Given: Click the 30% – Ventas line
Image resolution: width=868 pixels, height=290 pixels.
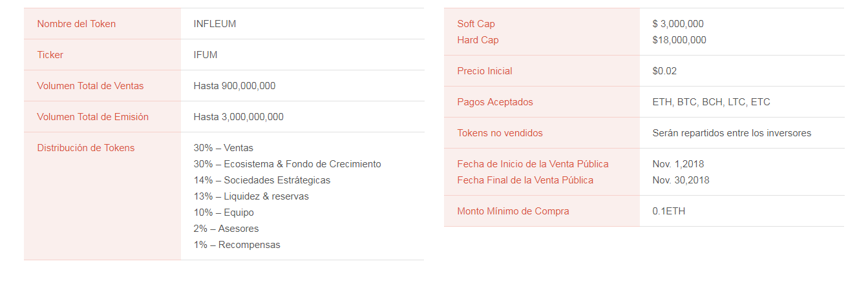Looking at the screenshot, I should (224, 148).
